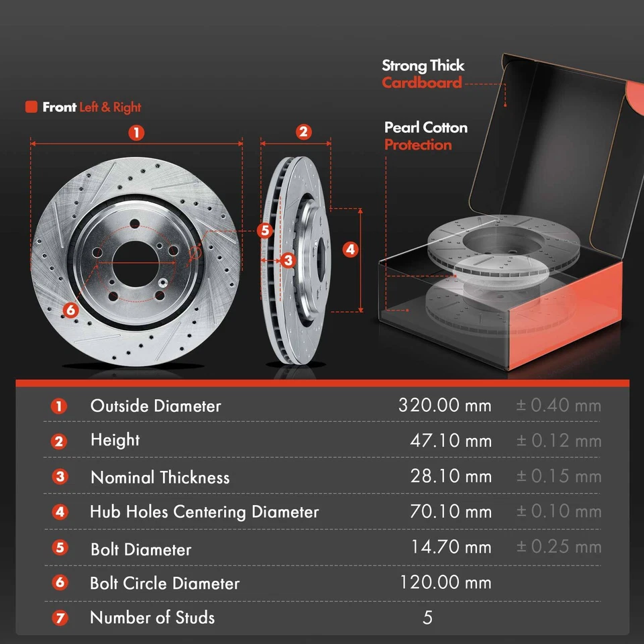Click the '± 0.15 mm' tolerance
Screen dimensions: 644x644
559,476
